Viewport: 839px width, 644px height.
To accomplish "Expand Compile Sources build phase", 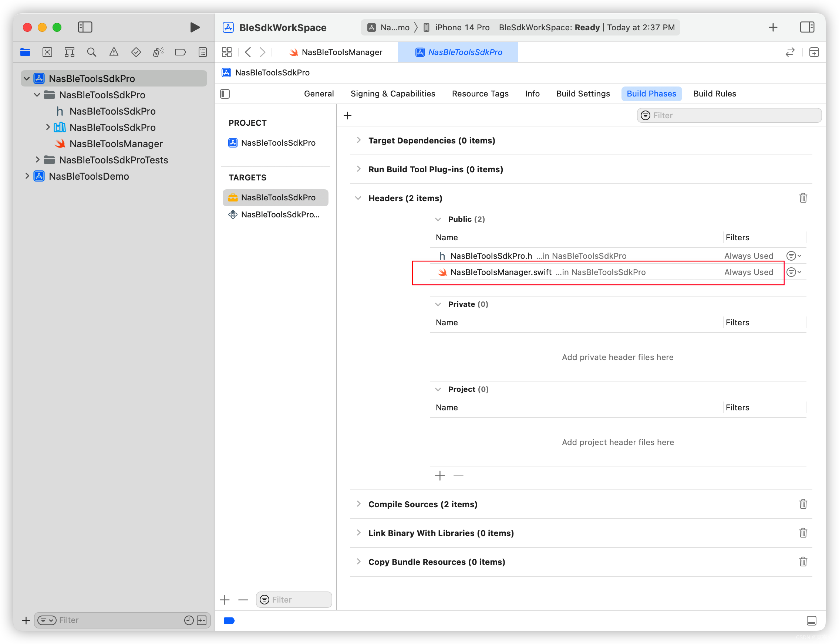I will coord(358,504).
